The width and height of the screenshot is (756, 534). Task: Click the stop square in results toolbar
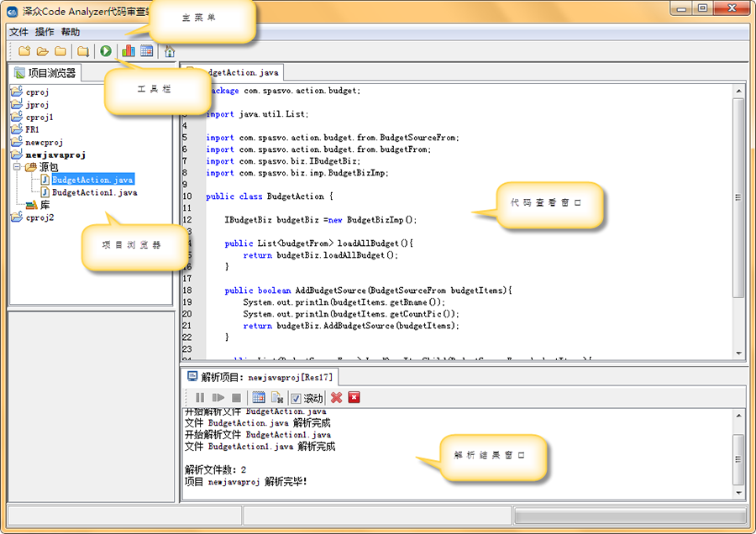coord(237,398)
